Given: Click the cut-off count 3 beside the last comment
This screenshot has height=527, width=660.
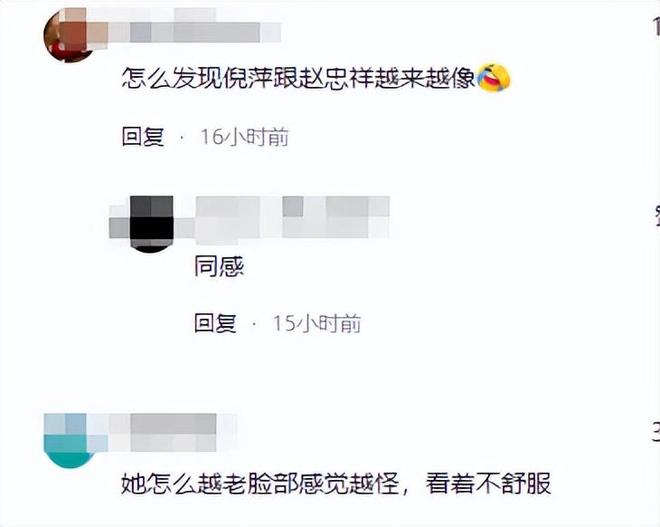Looking at the screenshot, I should [656, 433].
